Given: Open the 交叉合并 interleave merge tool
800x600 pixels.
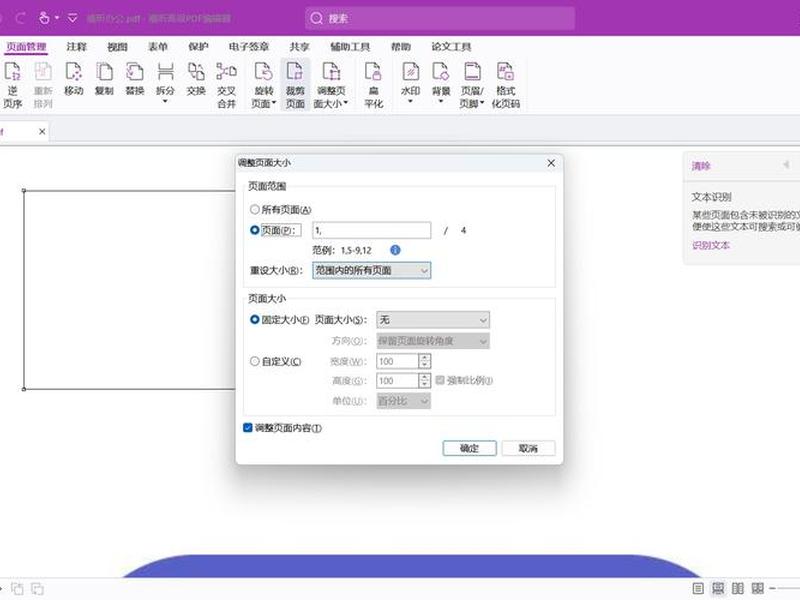Looking at the screenshot, I should click(227, 84).
